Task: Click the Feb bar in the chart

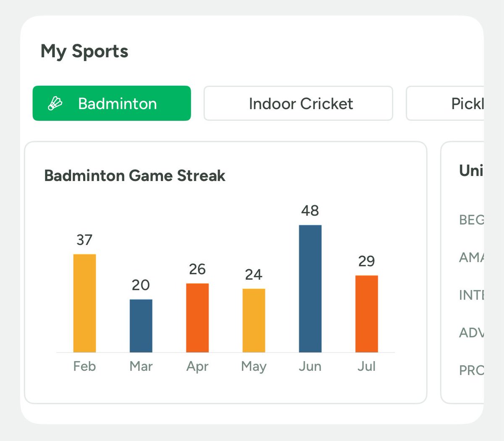Action: [x=84, y=303]
